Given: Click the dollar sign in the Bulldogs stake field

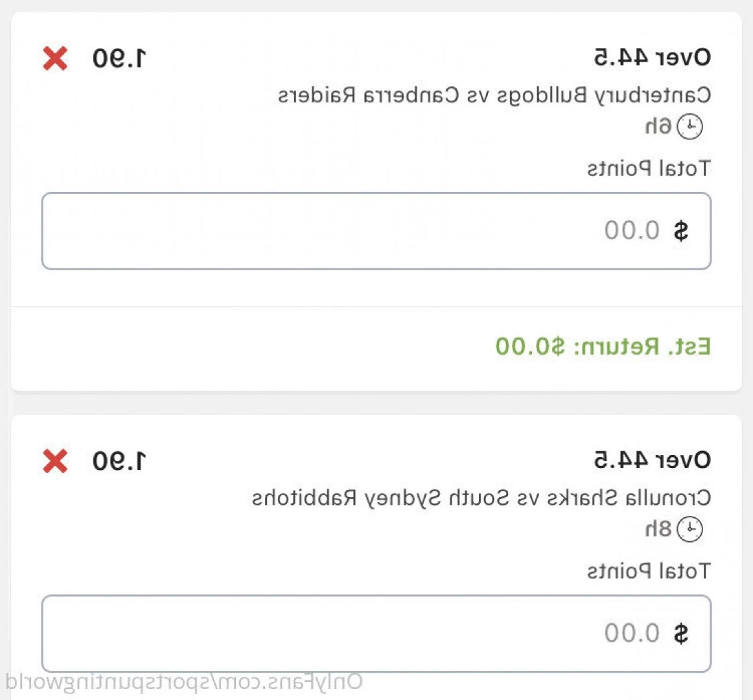Looking at the screenshot, I should 681,231.
